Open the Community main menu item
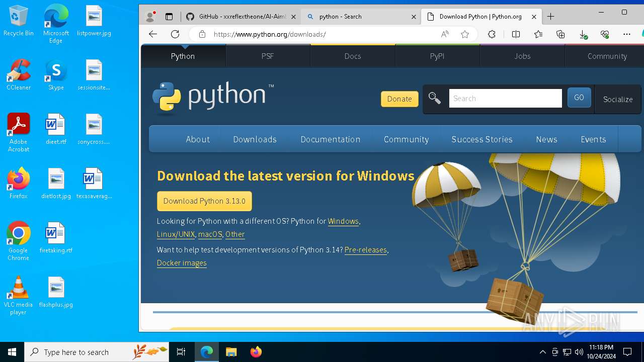 (x=406, y=139)
